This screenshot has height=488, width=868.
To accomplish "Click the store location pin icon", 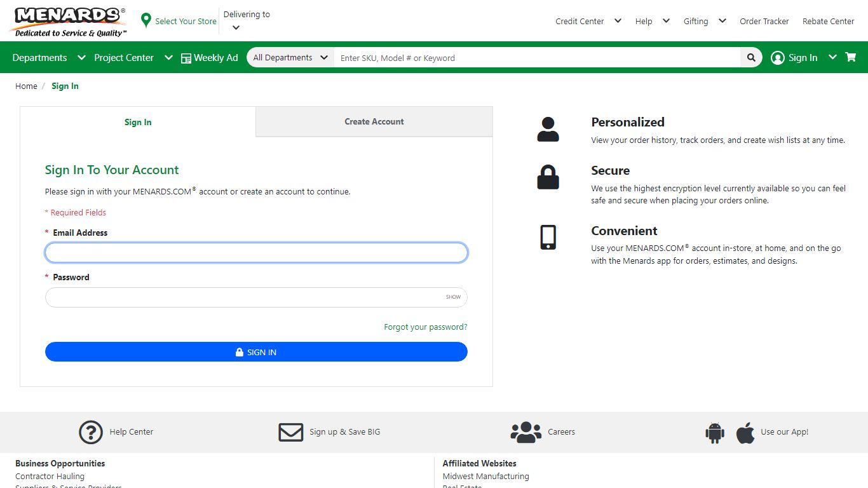I will (146, 21).
